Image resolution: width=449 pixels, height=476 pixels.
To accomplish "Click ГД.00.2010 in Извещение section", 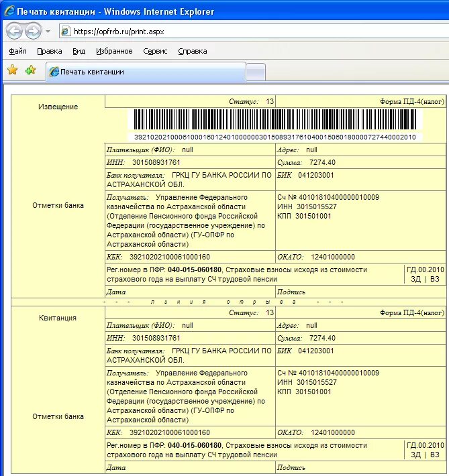I will [x=426, y=270].
